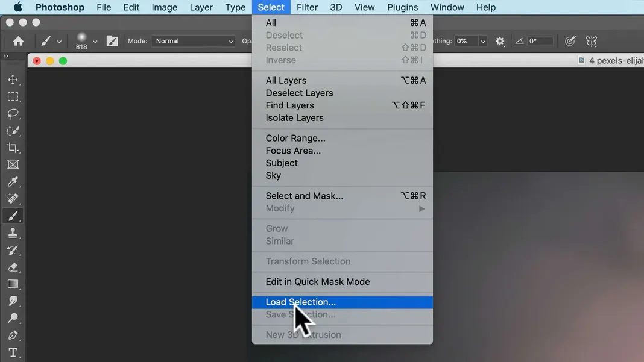This screenshot has height=362, width=644.
Task: Expand the tool preset chevron beside brush
Action: pos(59,42)
